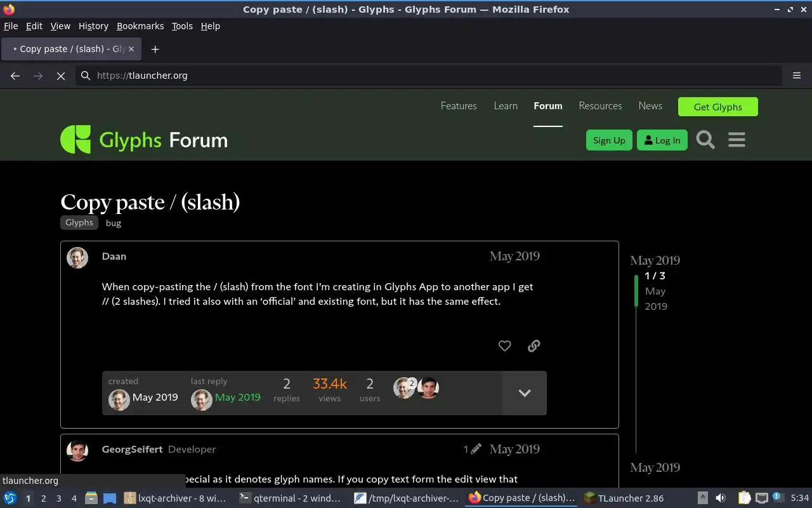Viewport: 812px width, 508px height.
Task: Open the file manager icon in the taskbar
Action: pos(91,498)
